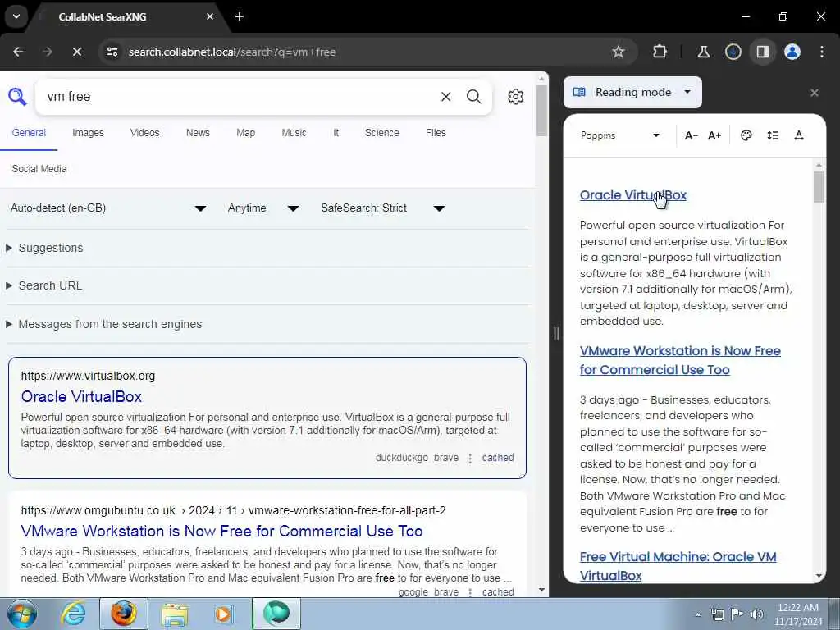
Task: Increase reading mode font size
Action: click(x=714, y=135)
